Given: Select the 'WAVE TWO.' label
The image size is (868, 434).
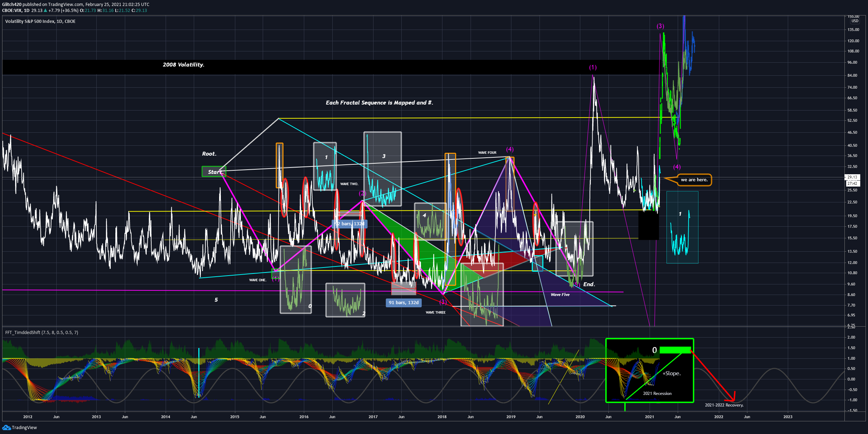Looking at the screenshot, I should tap(349, 184).
